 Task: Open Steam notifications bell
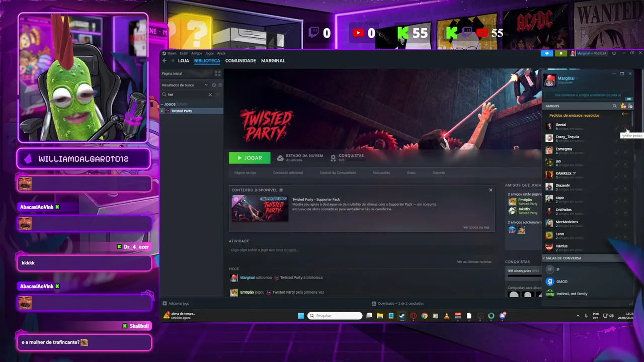[x=561, y=53]
